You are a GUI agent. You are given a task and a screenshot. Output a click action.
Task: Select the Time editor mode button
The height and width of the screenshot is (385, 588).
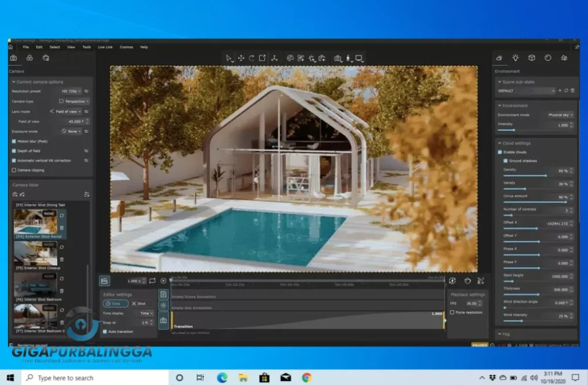tap(115, 303)
